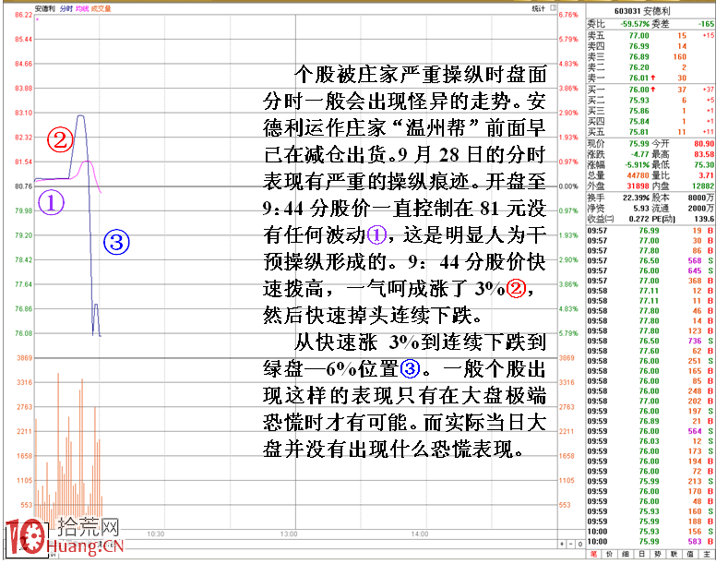Click the 均线 legend label above the chart
728x564 pixels.
[82, 9]
